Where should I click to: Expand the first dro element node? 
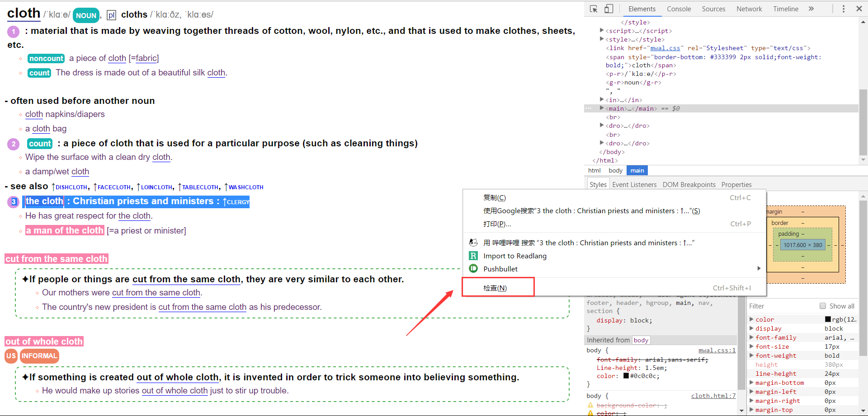pos(602,126)
